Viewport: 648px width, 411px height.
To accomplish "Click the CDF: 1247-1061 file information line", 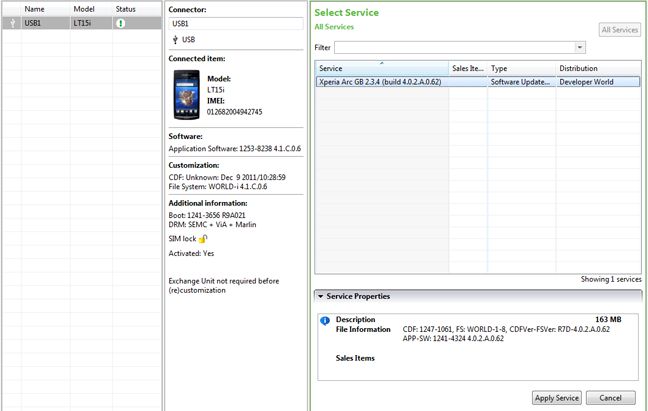I will pos(506,329).
